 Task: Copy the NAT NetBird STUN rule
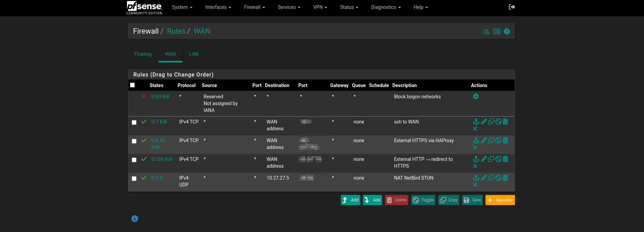pos(491,178)
